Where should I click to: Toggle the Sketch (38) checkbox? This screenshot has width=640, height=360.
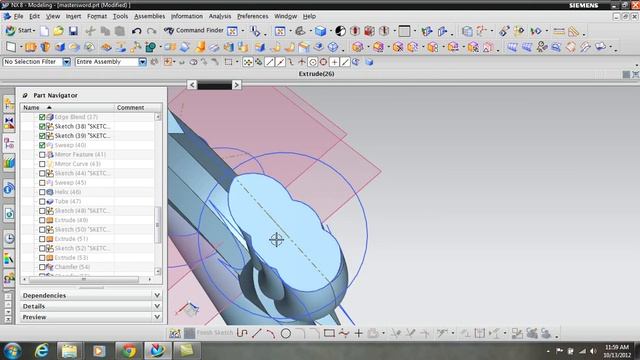pyautogui.click(x=42, y=127)
